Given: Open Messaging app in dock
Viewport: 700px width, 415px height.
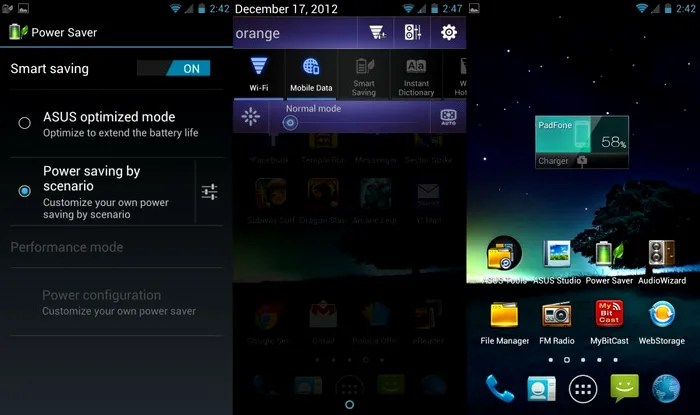Looking at the screenshot, I should point(624,388).
